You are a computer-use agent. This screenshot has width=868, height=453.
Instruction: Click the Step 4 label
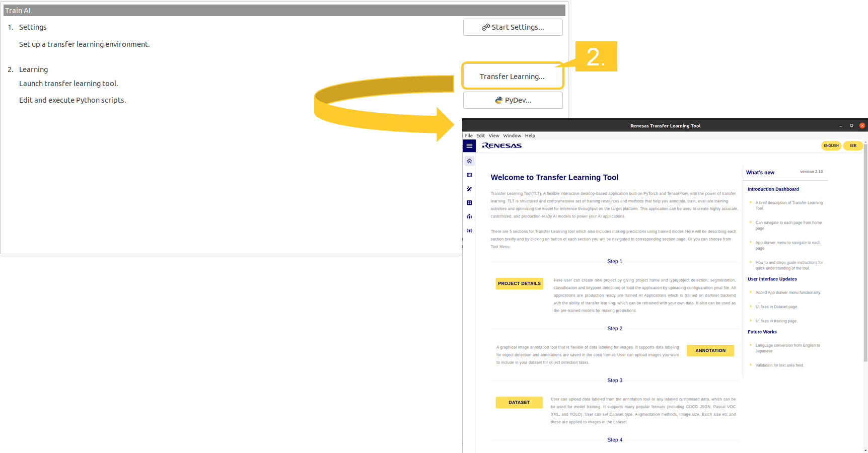coord(615,439)
